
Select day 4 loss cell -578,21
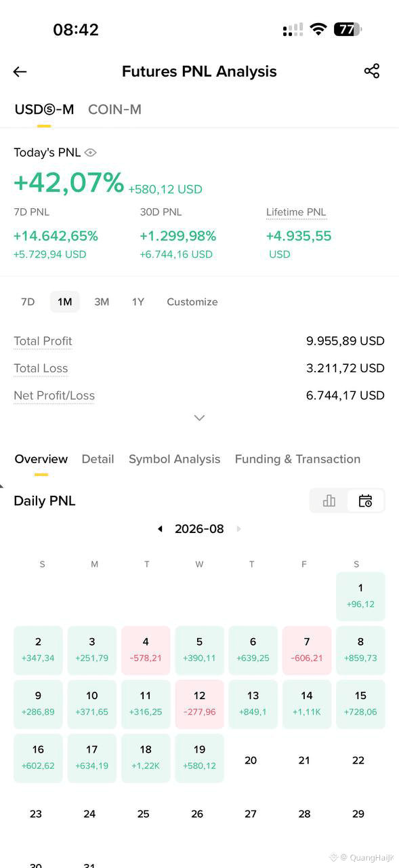click(x=146, y=650)
